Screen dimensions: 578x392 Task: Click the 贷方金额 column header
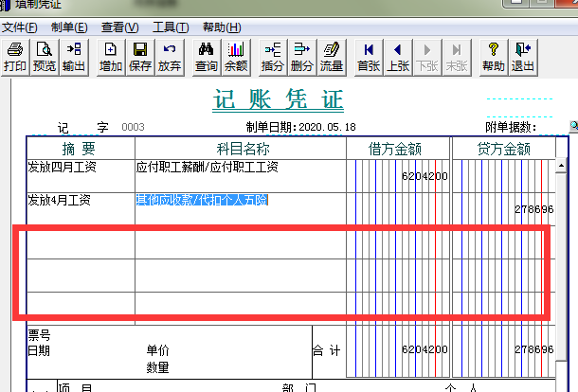coord(504,149)
